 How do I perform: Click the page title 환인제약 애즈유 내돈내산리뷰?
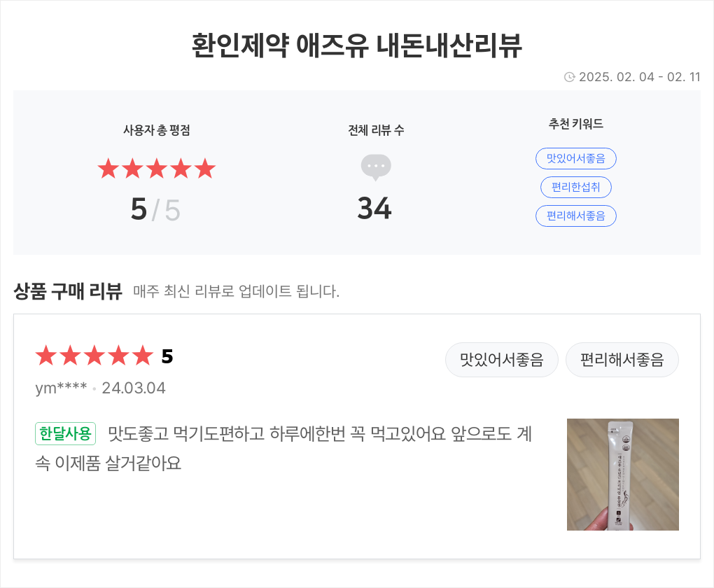356,45
